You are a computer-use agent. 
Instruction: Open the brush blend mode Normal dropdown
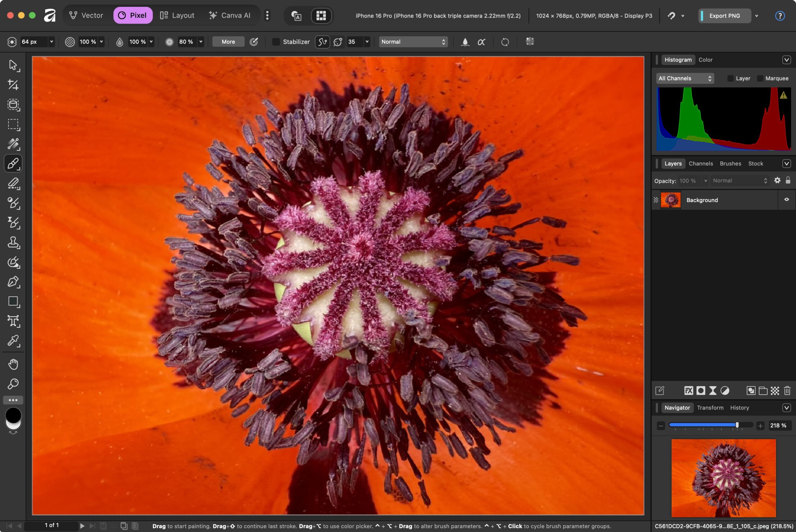(x=413, y=42)
